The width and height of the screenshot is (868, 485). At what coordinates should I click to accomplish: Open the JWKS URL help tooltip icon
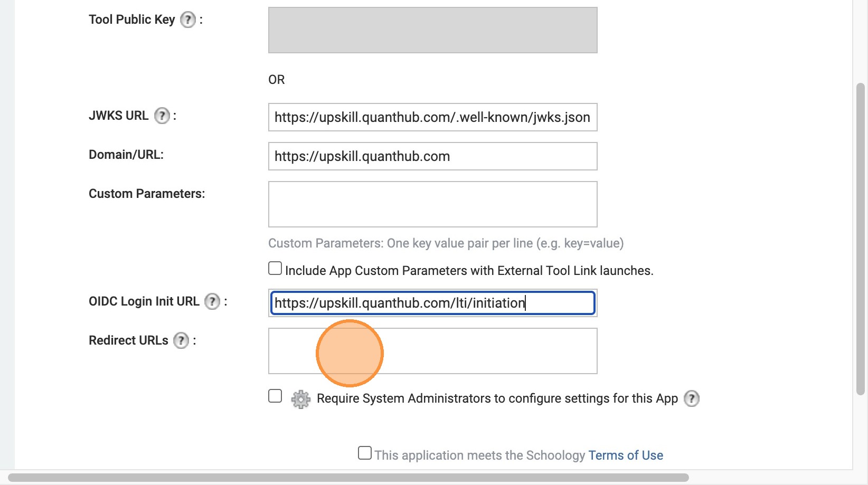point(162,116)
